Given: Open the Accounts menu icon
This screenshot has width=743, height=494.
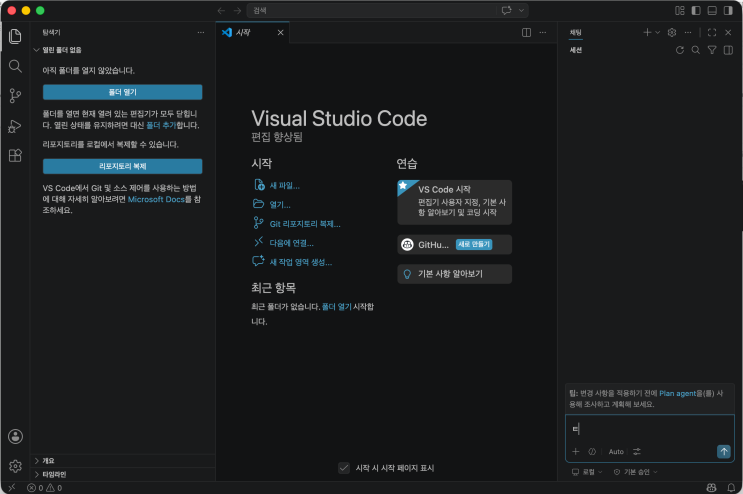Looking at the screenshot, I should (15, 436).
